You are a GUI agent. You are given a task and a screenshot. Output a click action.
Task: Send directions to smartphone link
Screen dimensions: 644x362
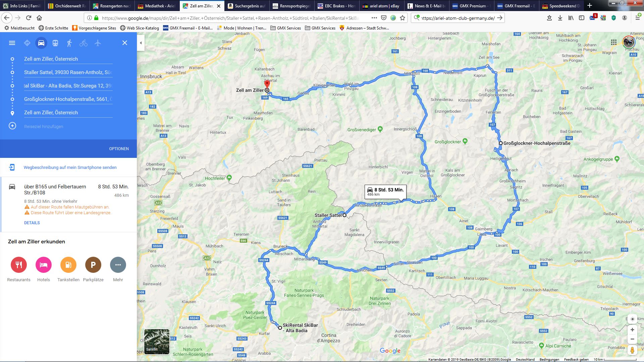click(70, 168)
